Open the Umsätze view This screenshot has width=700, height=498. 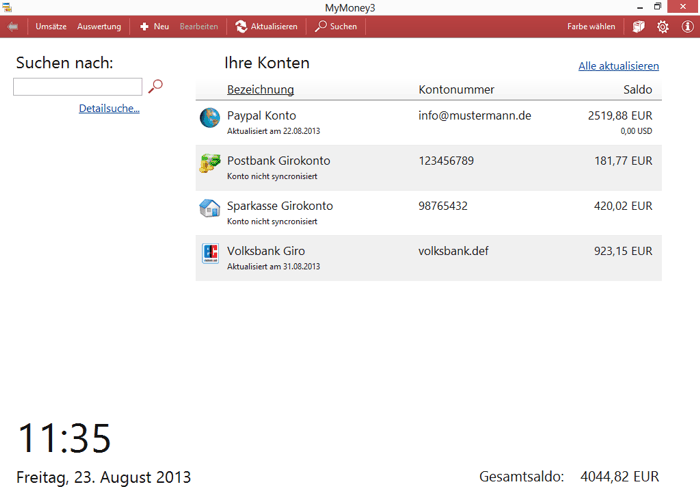pyautogui.click(x=51, y=26)
